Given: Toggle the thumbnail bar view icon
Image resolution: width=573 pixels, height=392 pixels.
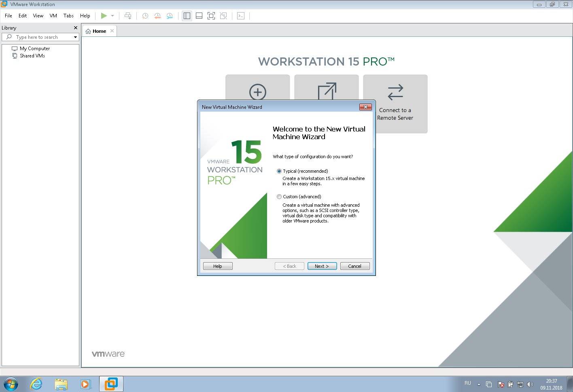Looking at the screenshot, I should pyautogui.click(x=199, y=16).
